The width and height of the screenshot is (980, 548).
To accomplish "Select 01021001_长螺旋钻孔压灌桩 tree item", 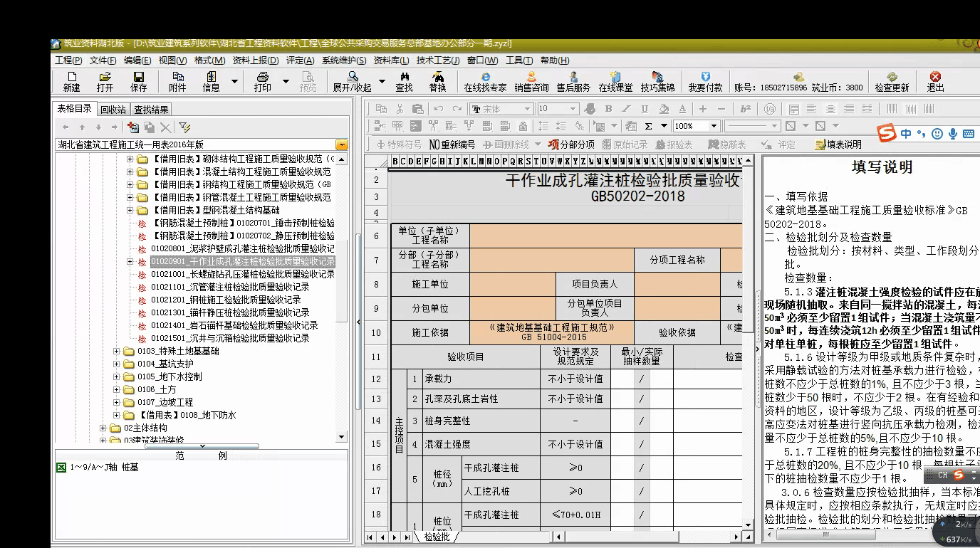I will (243, 274).
